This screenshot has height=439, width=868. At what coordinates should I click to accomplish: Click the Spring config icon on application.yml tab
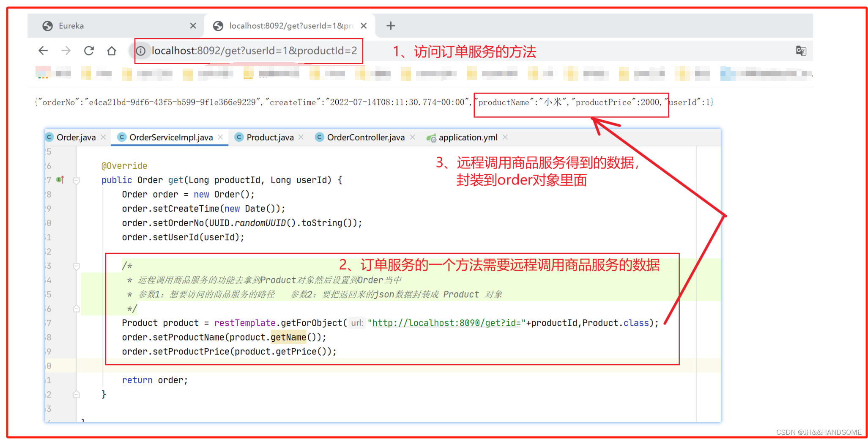431,138
